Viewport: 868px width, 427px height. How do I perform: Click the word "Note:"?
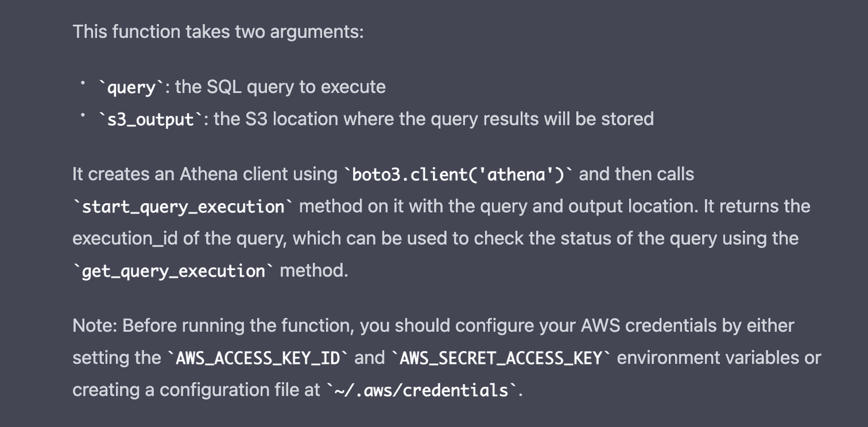click(x=95, y=326)
